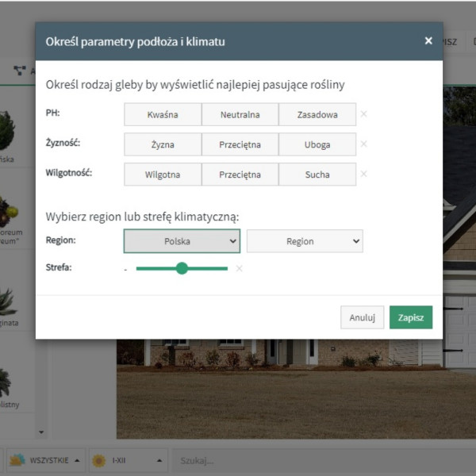Viewport: 476px width, 476px height.
Task: Open the Region dropdown
Action: (x=305, y=241)
